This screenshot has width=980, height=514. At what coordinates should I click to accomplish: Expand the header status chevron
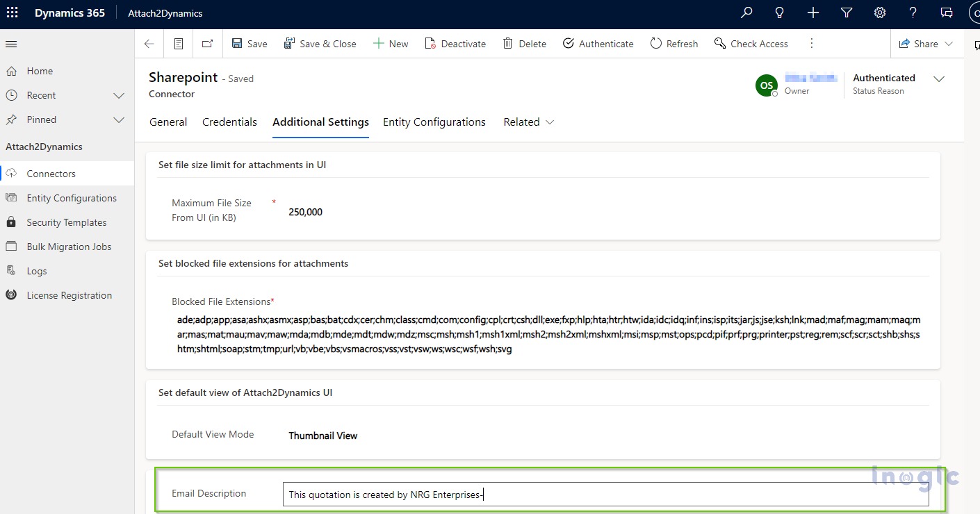[939, 79]
